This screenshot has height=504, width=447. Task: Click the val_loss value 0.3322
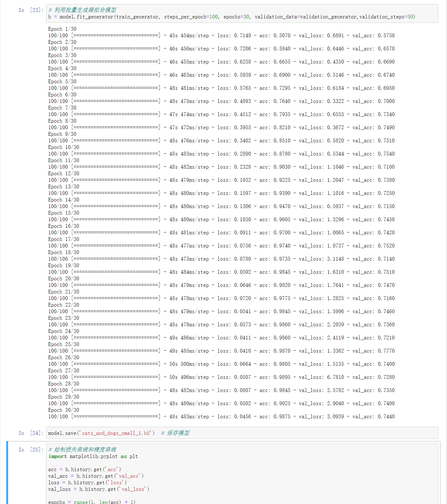tap(336, 101)
